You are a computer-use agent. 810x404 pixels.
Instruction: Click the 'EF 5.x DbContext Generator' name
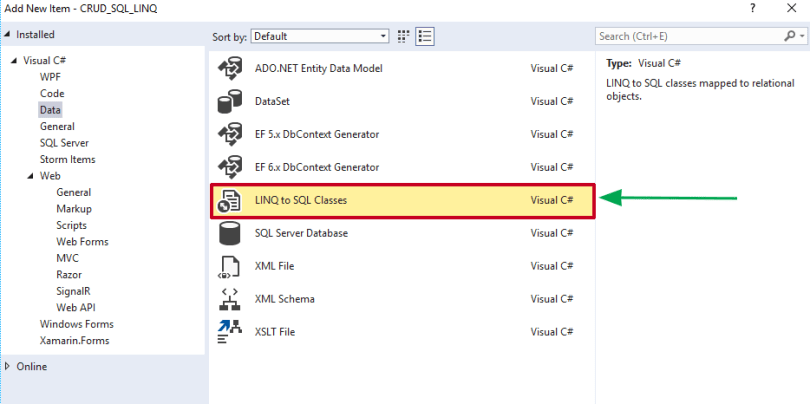[x=317, y=134]
